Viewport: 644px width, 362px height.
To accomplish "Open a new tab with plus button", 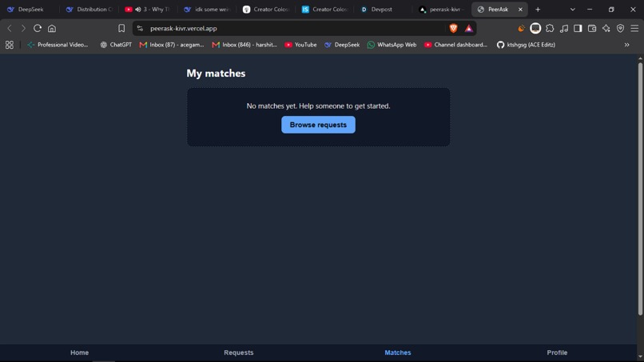I will point(538,9).
